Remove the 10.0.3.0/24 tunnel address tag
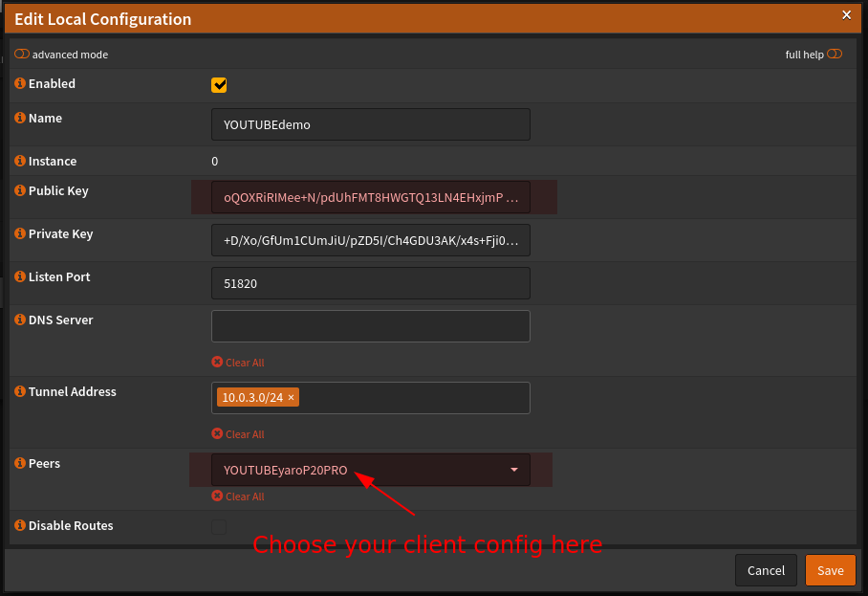 coord(292,397)
